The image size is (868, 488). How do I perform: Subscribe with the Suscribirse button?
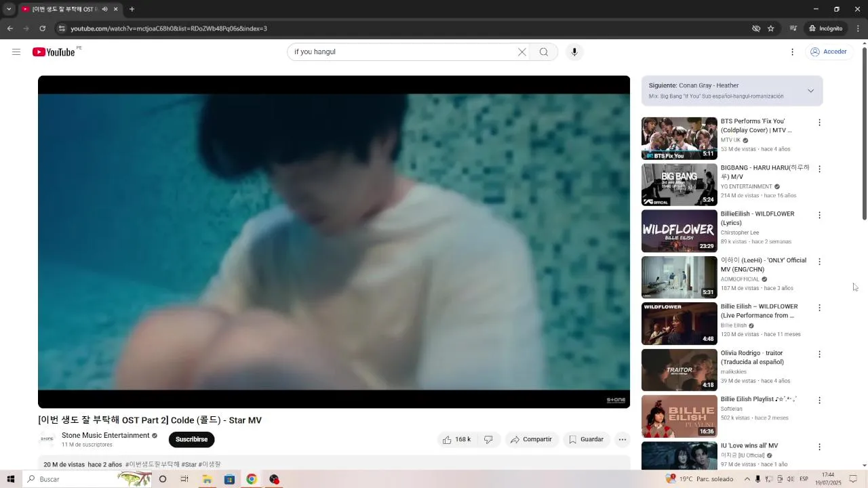coord(191,439)
